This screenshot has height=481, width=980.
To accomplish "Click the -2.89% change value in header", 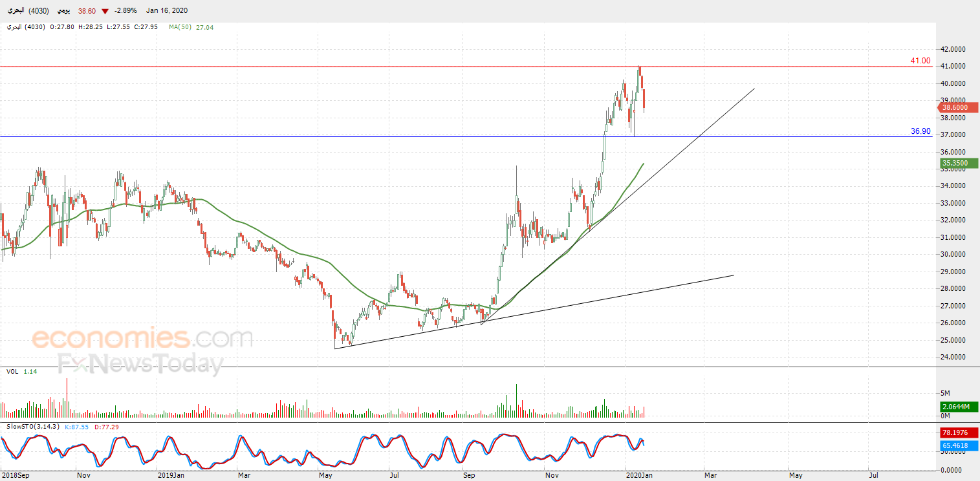I will (x=124, y=12).
